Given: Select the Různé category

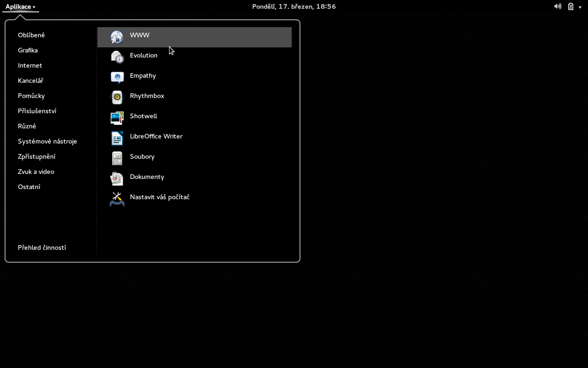Looking at the screenshot, I should pyautogui.click(x=27, y=126).
